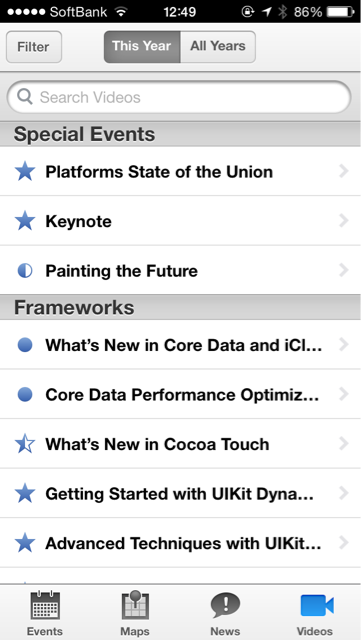Viewport: 361px width, 640px height.
Task: Open the chevron for Advanced Techniques with UIKit
Action: 344,543
